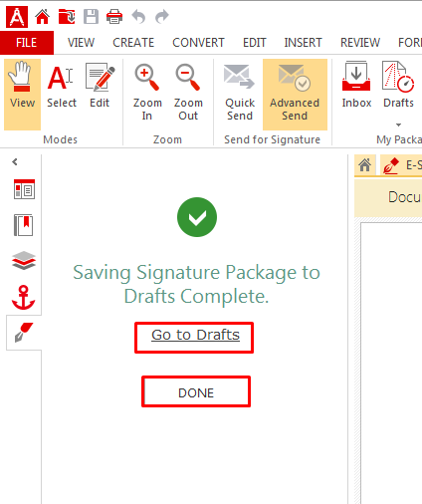Screen dimensions: 422x504
Task: Choose Quick Send for signature
Action: pos(240,92)
